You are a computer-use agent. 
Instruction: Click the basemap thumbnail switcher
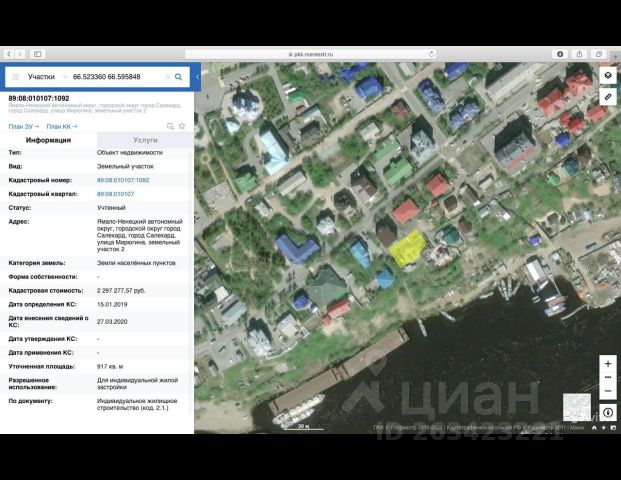coord(576,407)
